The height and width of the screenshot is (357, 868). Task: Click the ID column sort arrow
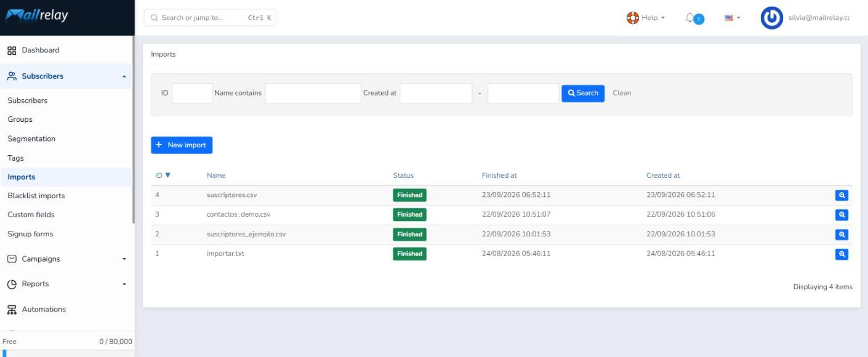coord(167,175)
